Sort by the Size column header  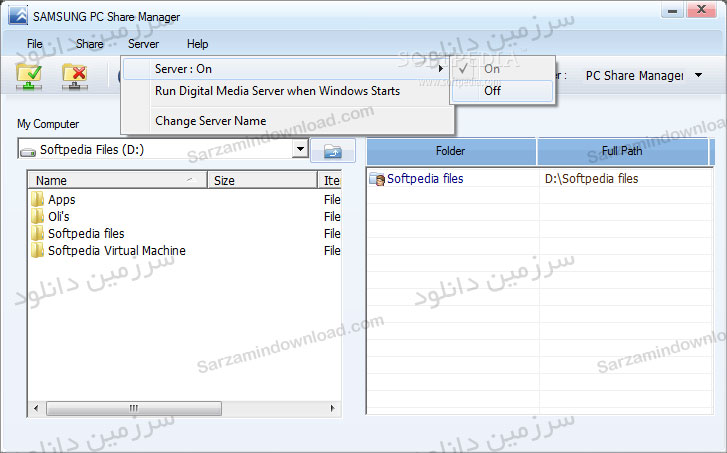[262, 180]
